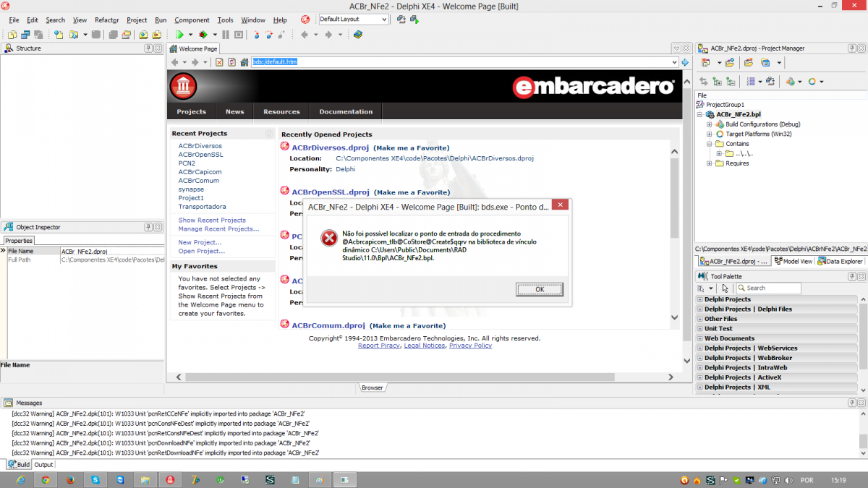The height and width of the screenshot is (488, 868).
Task: Click the Trace Into debug icon
Action: 257,35
